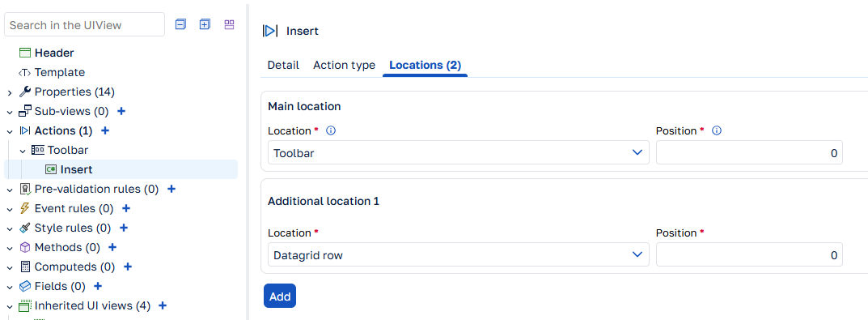
Task: Click the expand all tree icon
Action: (205, 24)
